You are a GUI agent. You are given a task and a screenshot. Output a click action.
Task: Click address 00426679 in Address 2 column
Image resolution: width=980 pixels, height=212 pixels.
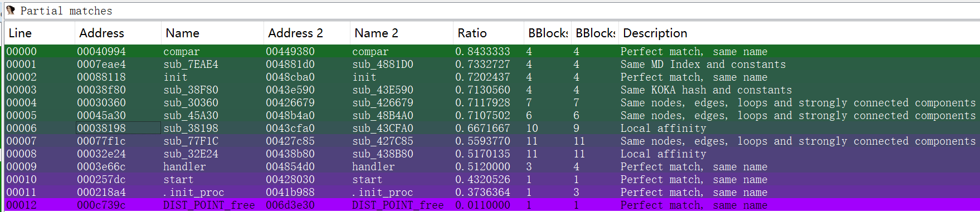[x=290, y=103]
